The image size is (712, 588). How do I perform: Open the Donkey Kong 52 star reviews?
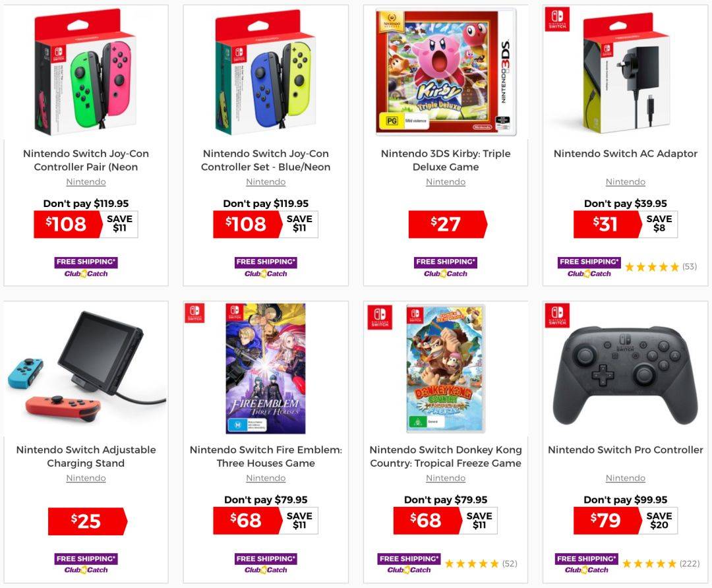pos(481,564)
